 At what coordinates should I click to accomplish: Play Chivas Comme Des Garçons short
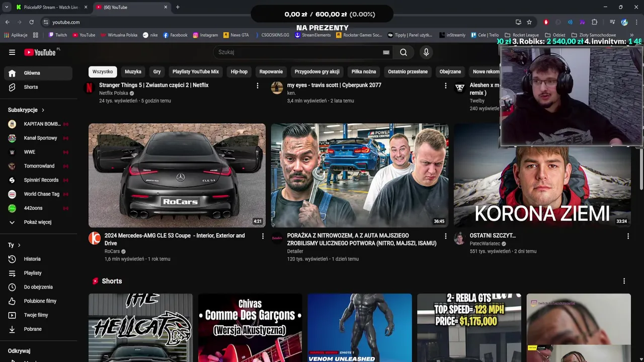(250, 328)
